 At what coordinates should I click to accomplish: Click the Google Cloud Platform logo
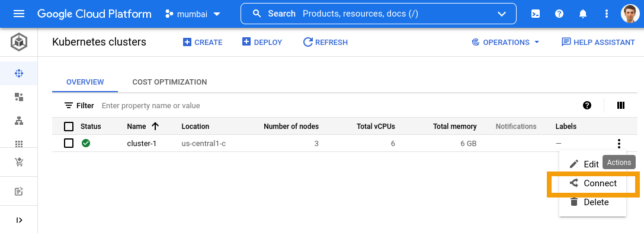[x=94, y=14]
